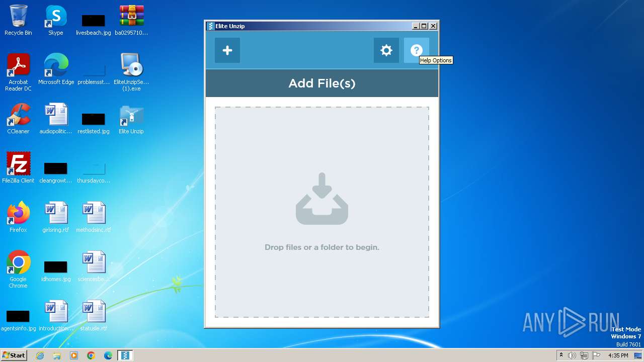Viewport: 644px width, 362px height.
Task: Close the Elite Unzip window
Action: pyautogui.click(x=433, y=26)
